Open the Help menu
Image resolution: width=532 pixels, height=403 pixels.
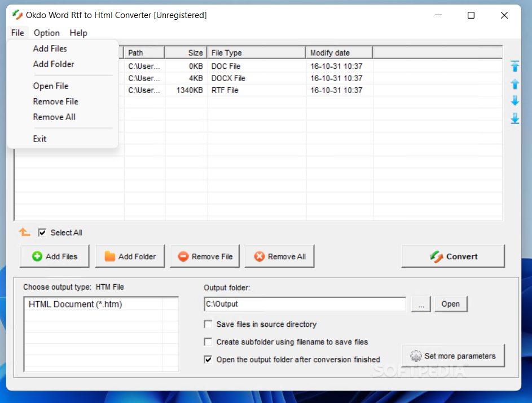pos(78,33)
